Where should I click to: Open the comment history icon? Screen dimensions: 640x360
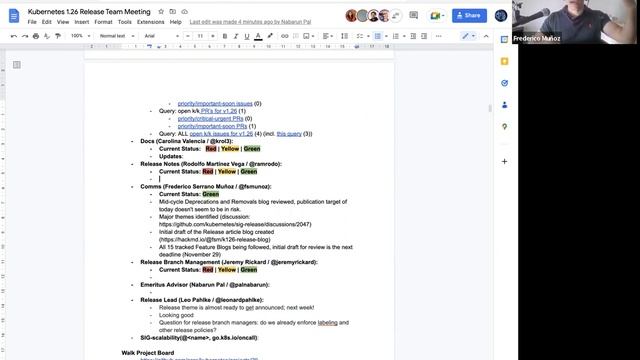[x=413, y=16]
